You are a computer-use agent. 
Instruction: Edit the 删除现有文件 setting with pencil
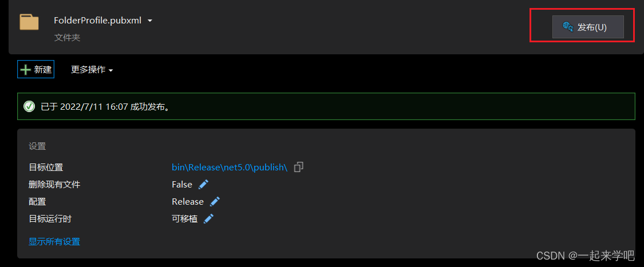pos(204,184)
